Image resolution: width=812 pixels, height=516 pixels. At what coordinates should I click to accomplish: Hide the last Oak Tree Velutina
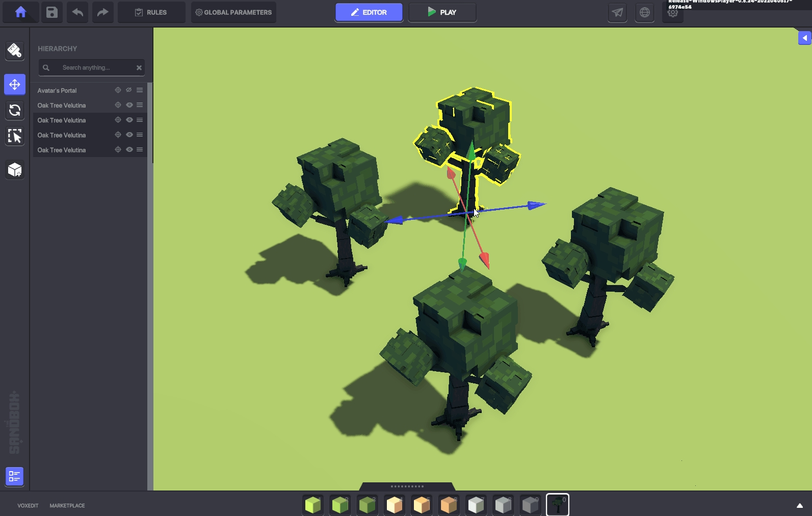point(129,150)
